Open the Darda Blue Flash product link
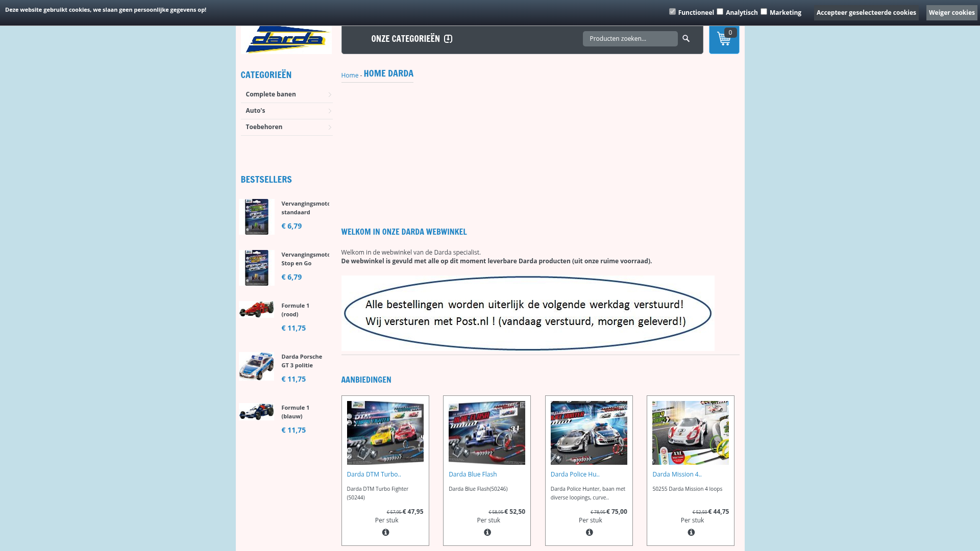Image resolution: width=980 pixels, height=551 pixels. click(x=473, y=474)
